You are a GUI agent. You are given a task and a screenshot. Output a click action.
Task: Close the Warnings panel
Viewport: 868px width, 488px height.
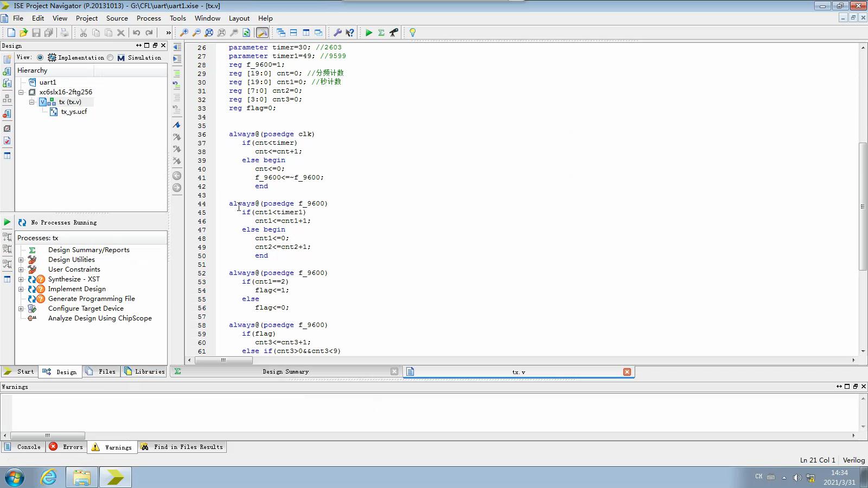click(x=864, y=387)
